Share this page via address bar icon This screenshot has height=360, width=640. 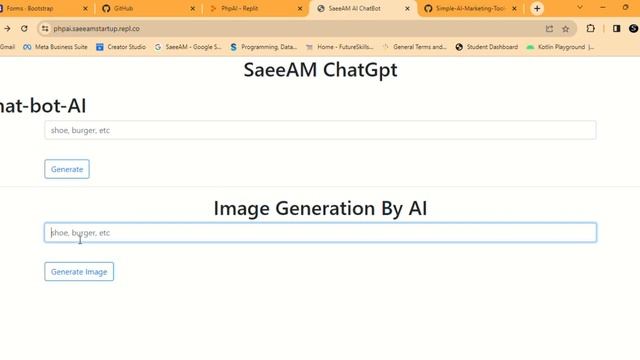point(549,29)
